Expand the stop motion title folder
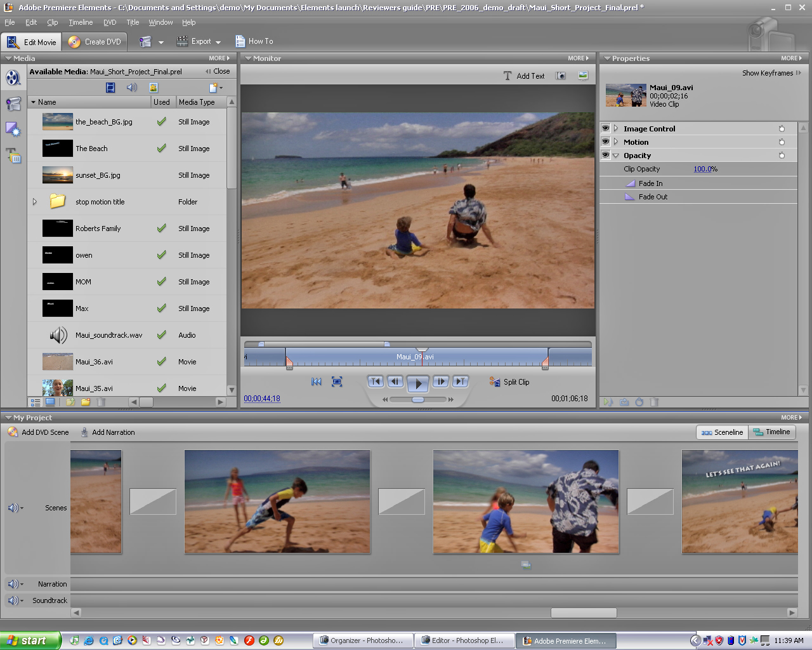 (35, 202)
